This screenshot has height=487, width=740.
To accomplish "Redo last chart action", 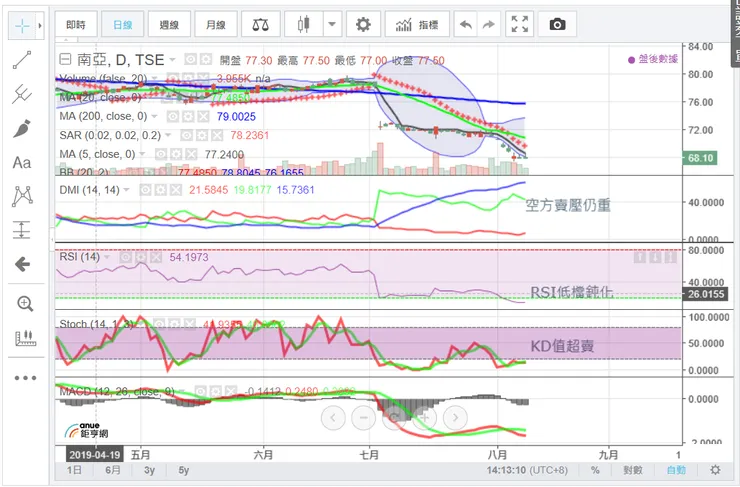I will [489, 24].
